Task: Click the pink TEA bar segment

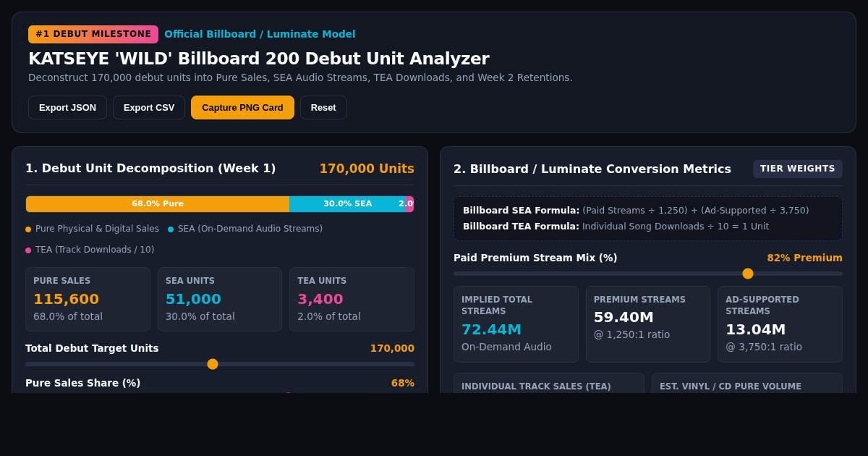Action: point(409,204)
